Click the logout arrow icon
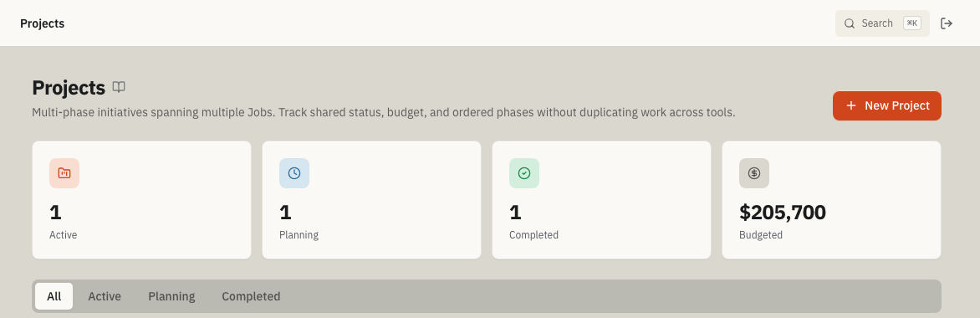Image resolution: width=980 pixels, height=318 pixels. tap(947, 23)
